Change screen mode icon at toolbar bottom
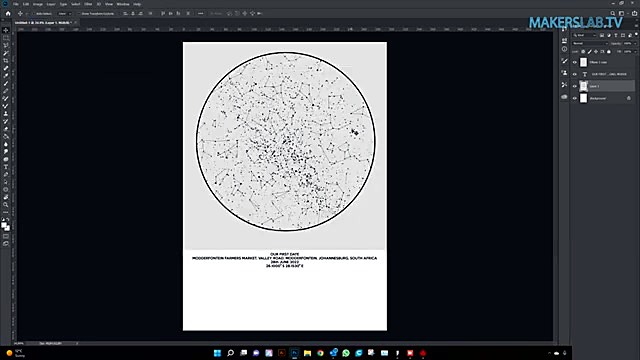 (x=6, y=244)
